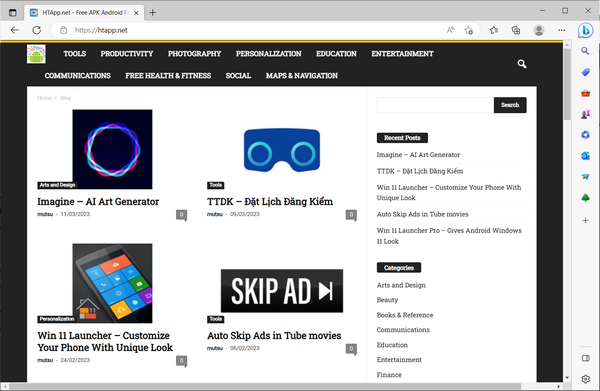This screenshot has width=600, height=391.
Task: Open the site header search magnifier
Action: point(522,64)
